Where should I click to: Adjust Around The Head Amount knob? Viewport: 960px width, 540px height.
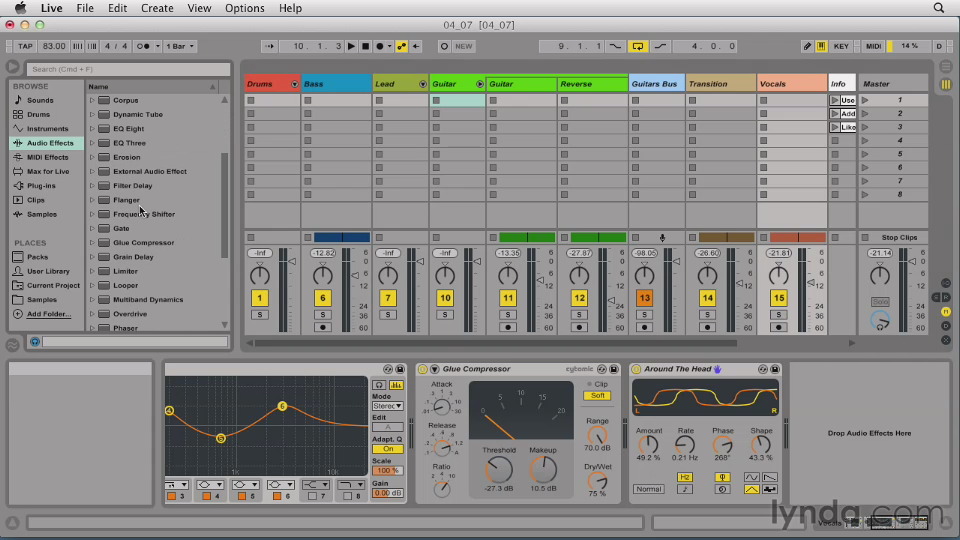pyautogui.click(x=648, y=445)
